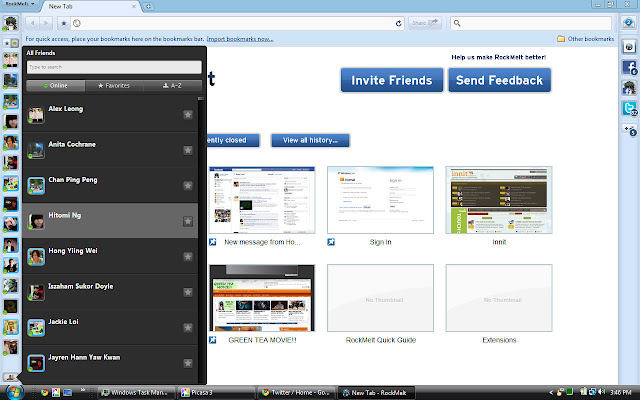Star Chan Ping Peng as a favorite
Viewport: 640px width, 400px height.
[188, 186]
